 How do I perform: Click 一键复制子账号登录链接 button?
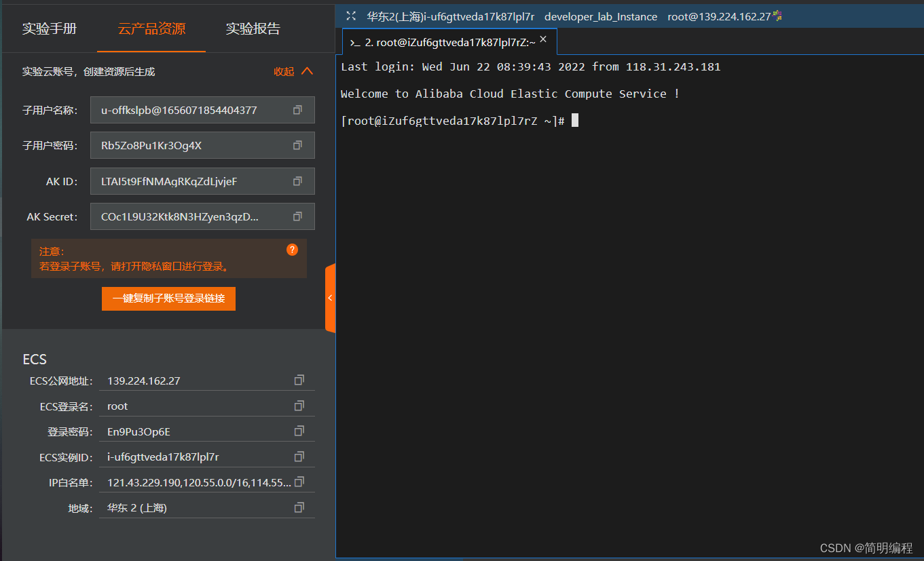pos(168,298)
